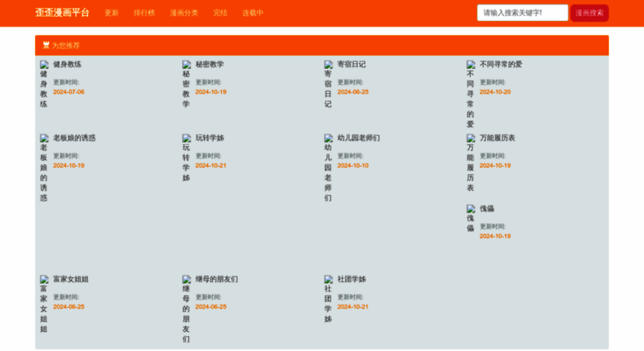This screenshot has width=644, height=351.
Task: Open the 健身教练 title link
Action: click(x=67, y=64)
